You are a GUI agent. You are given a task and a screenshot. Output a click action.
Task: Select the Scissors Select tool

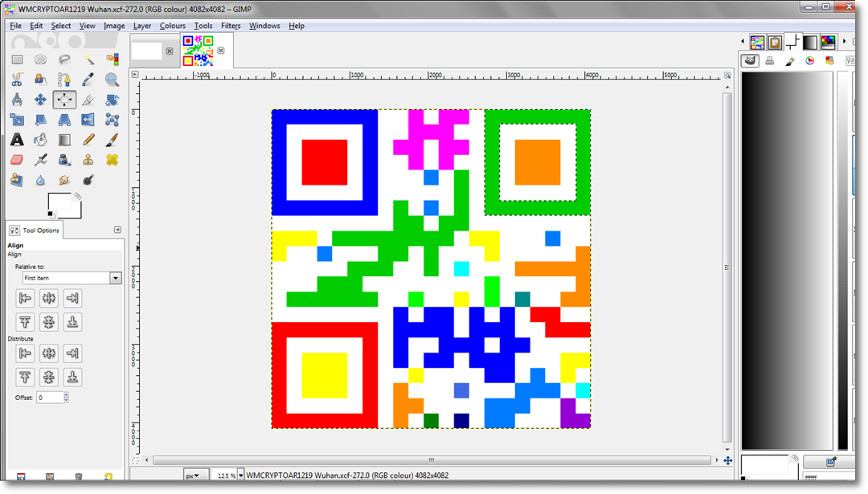point(17,80)
